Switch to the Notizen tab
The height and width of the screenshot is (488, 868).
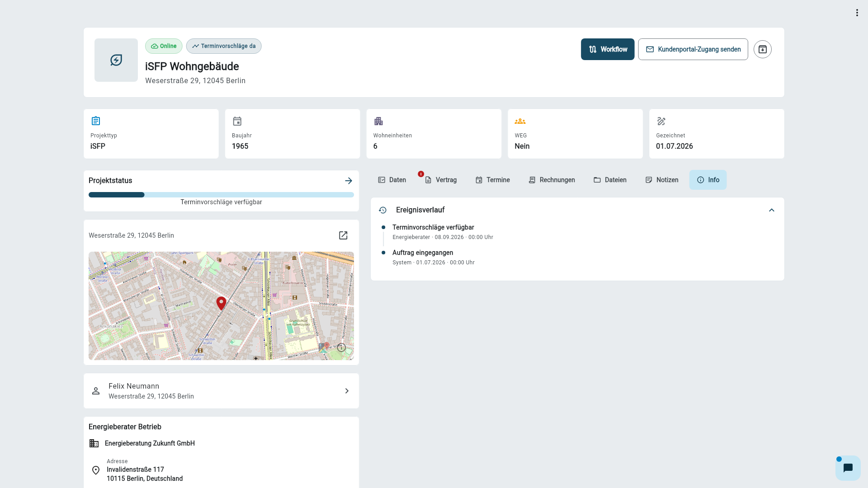click(x=662, y=180)
